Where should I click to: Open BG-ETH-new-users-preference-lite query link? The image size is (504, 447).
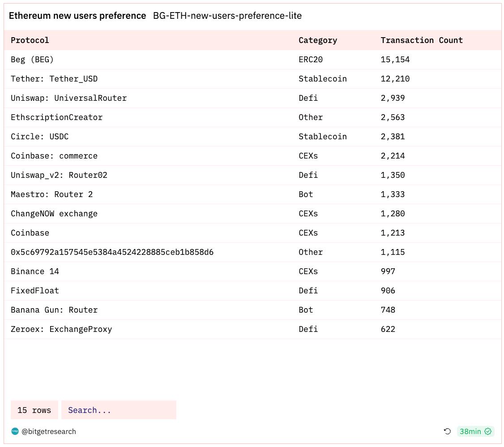tap(227, 15)
